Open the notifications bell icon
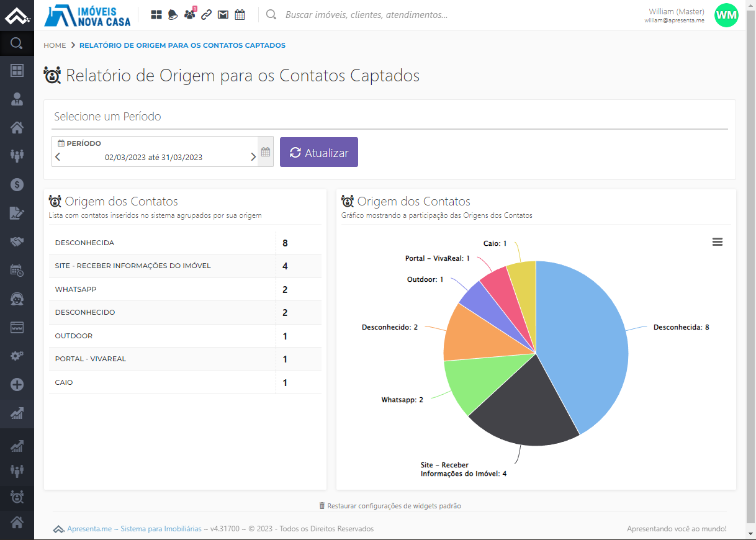 173,14
